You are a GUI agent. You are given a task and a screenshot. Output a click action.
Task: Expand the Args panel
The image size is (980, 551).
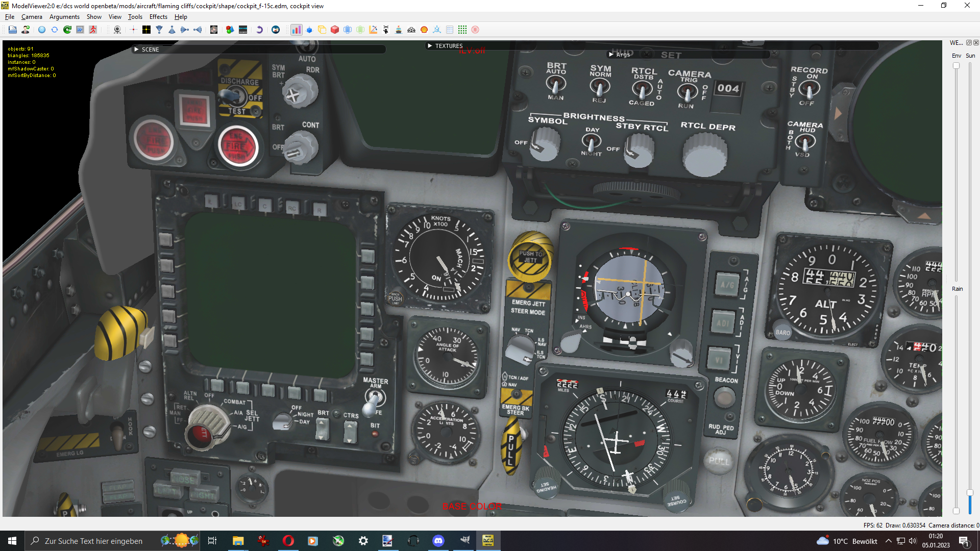pos(611,55)
